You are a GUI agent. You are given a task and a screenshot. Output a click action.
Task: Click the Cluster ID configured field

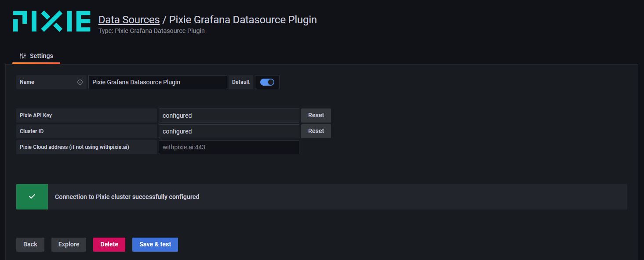[229, 131]
